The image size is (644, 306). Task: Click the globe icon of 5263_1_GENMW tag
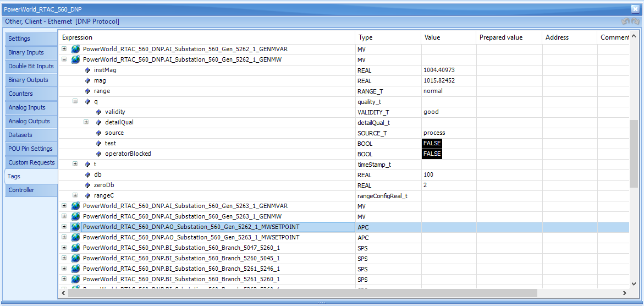[x=75, y=216]
